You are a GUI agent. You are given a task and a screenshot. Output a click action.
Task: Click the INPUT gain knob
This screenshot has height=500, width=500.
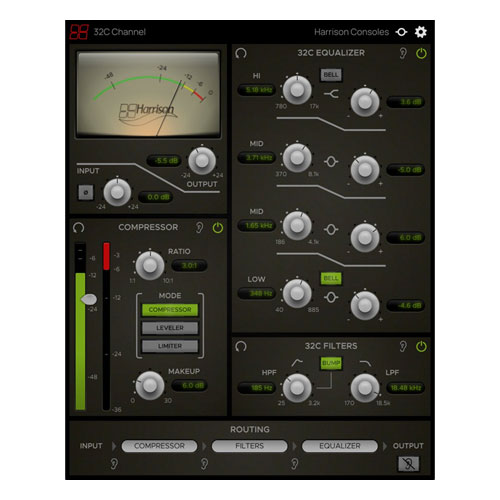pyautogui.click(x=117, y=192)
